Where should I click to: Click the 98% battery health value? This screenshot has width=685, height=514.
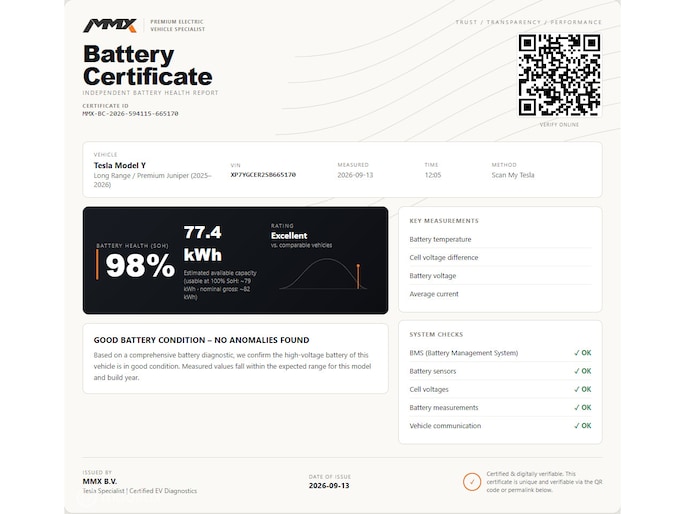click(140, 266)
